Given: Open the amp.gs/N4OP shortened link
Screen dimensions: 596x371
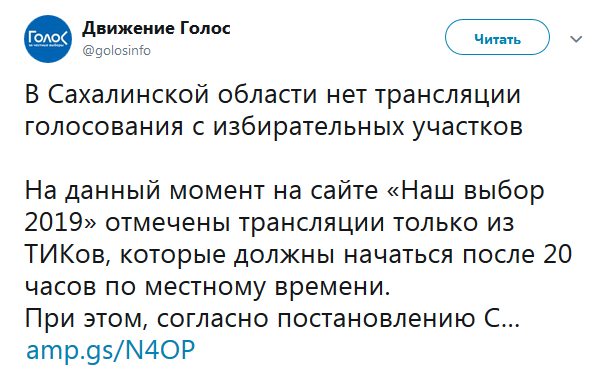Looking at the screenshot, I should coord(111,350).
